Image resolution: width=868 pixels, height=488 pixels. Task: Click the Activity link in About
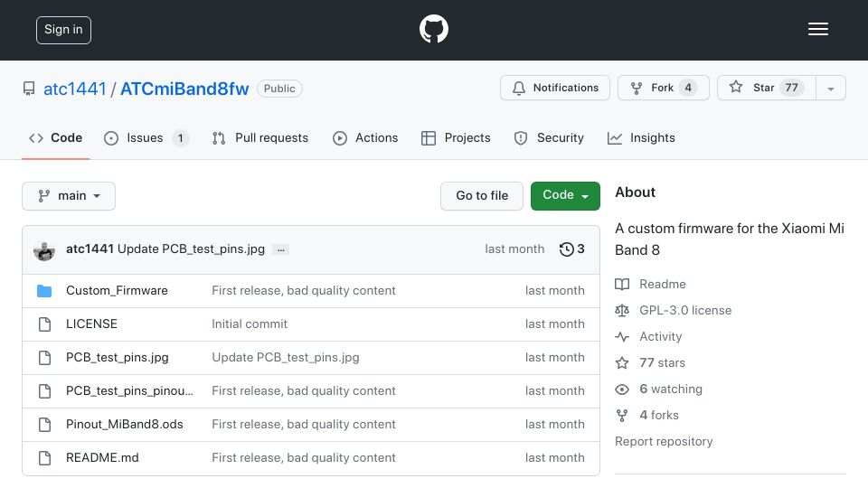660,337
